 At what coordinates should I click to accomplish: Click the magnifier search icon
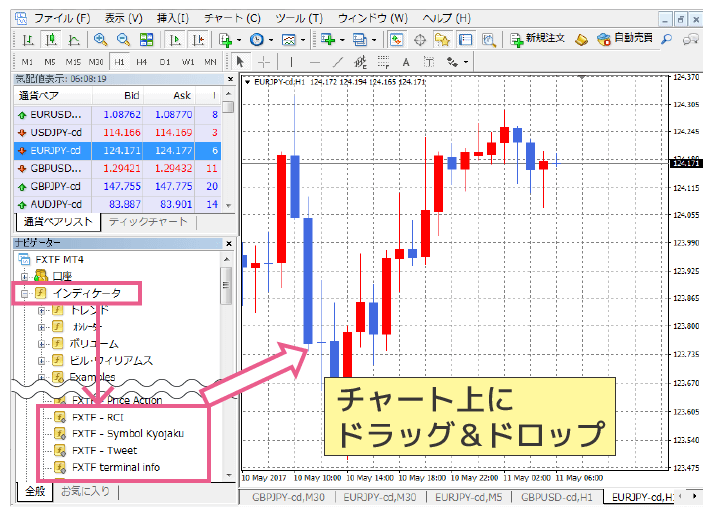pyautogui.click(x=667, y=40)
